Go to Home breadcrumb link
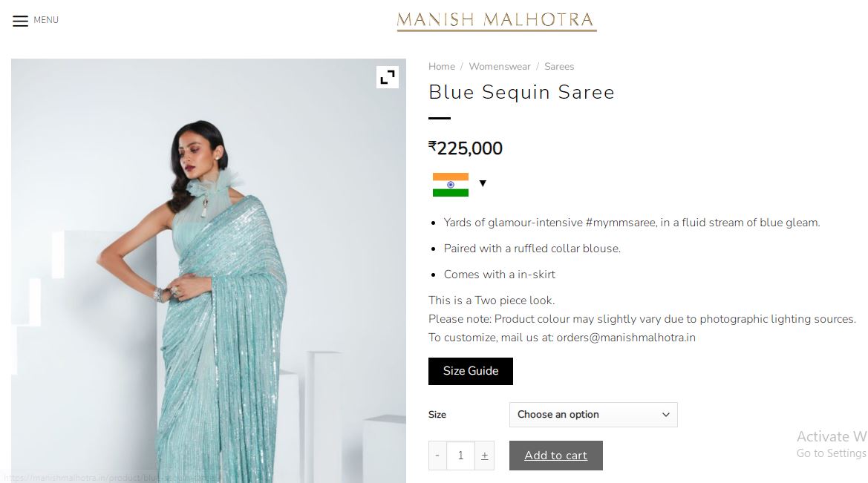This screenshot has width=868, height=483. click(x=442, y=66)
